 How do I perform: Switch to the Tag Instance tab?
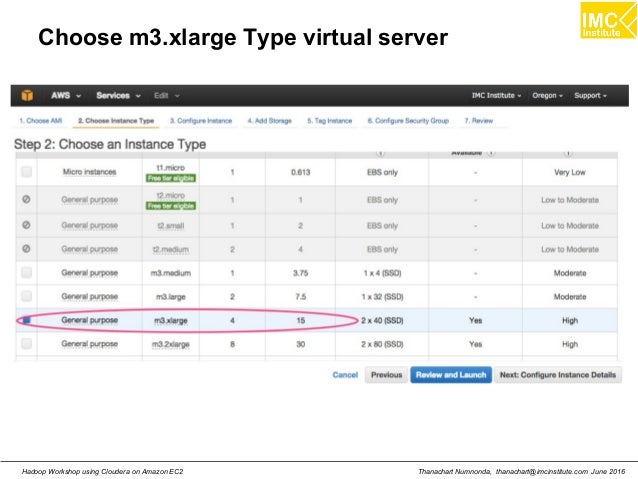(x=330, y=121)
